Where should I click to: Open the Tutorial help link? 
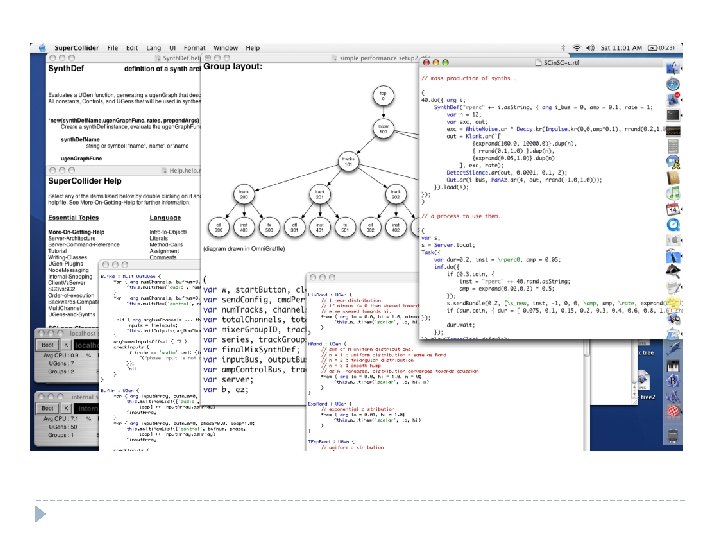57,251
